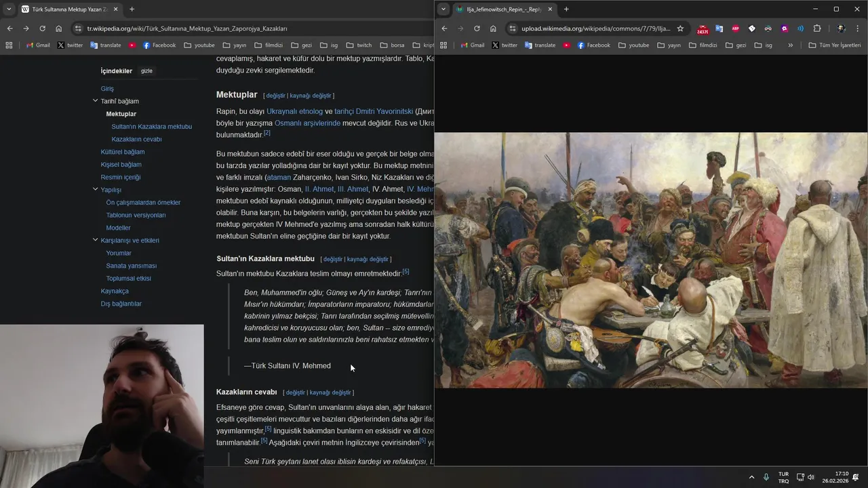Open tab search dropdown in right window
The width and height of the screenshot is (868, 488).
[443, 9]
